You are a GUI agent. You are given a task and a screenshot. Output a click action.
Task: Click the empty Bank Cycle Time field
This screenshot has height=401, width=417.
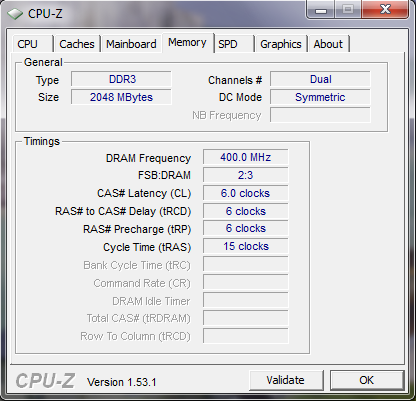246,264
